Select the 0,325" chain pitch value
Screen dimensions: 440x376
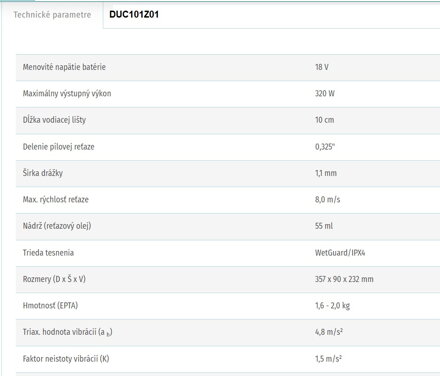[x=325, y=147]
